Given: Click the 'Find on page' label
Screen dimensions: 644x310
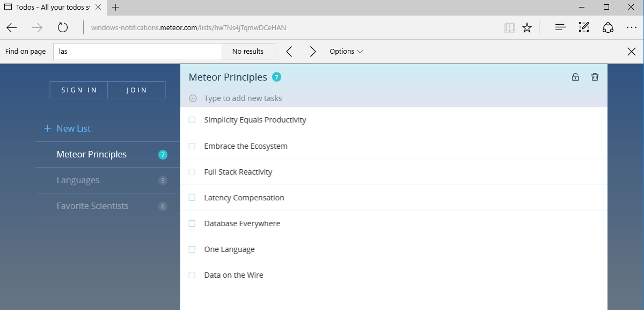Looking at the screenshot, I should pyautogui.click(x=25, y=52).
